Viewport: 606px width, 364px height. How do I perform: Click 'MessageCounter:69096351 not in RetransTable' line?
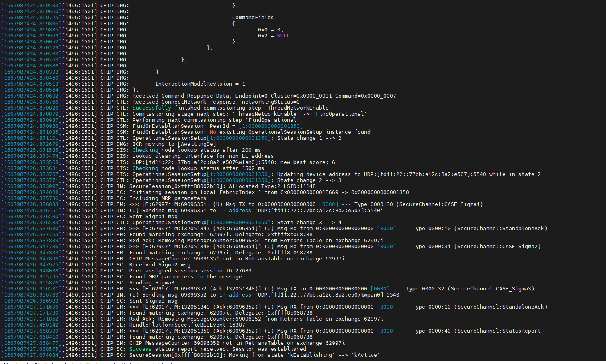237,259
